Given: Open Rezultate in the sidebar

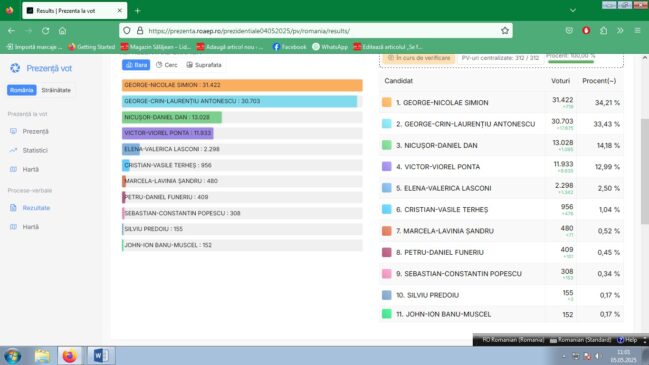Looking at the screenshot, I should [x=30, y=208].
